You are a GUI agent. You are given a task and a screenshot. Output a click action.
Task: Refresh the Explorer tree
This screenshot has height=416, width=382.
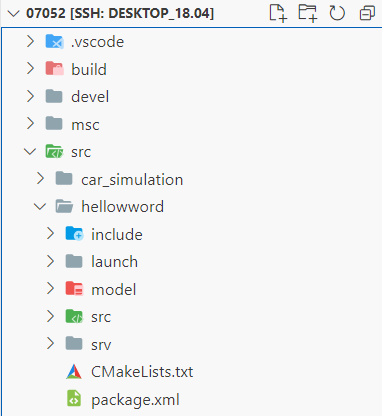click(x=337, y=13)
